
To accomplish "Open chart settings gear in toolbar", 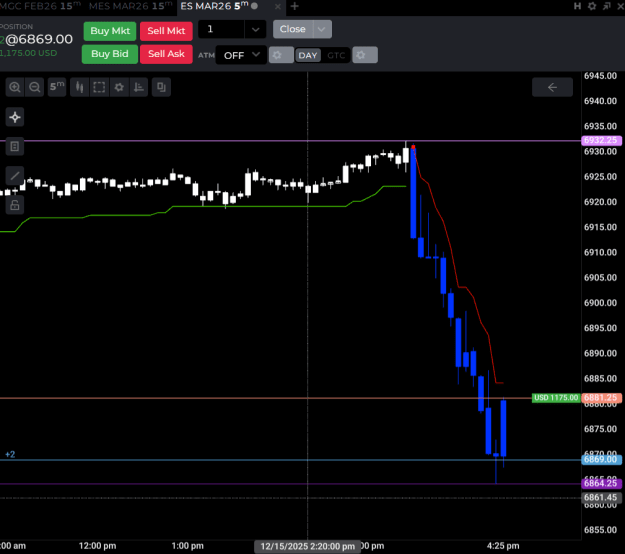I will [x=119, y=87].
